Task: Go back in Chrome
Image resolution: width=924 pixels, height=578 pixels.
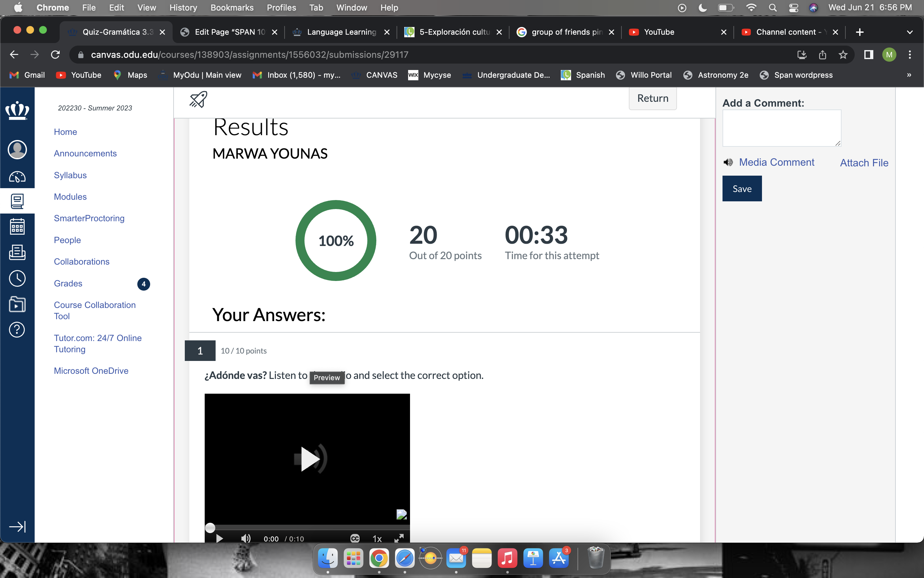Action: point(14,55)
